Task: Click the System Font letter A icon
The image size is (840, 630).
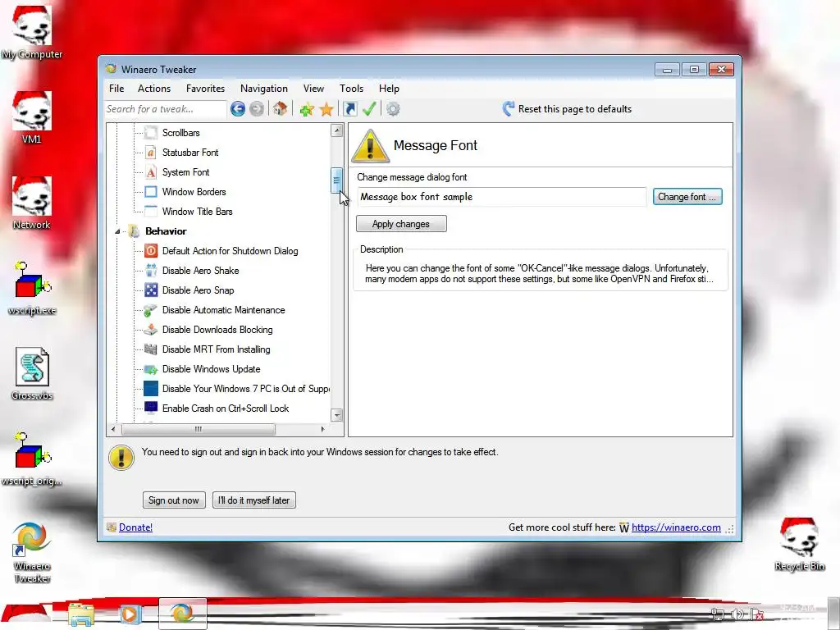Action: coord(151,172)
